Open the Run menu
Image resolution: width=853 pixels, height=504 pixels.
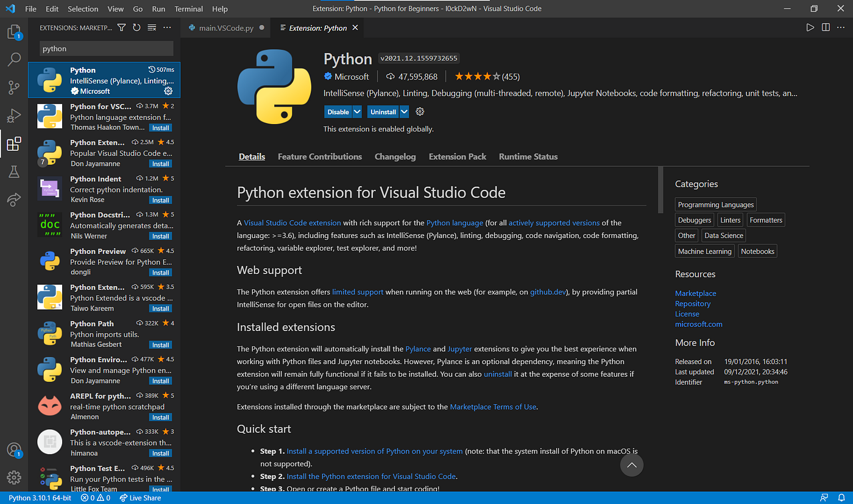[x=158, y=9]
